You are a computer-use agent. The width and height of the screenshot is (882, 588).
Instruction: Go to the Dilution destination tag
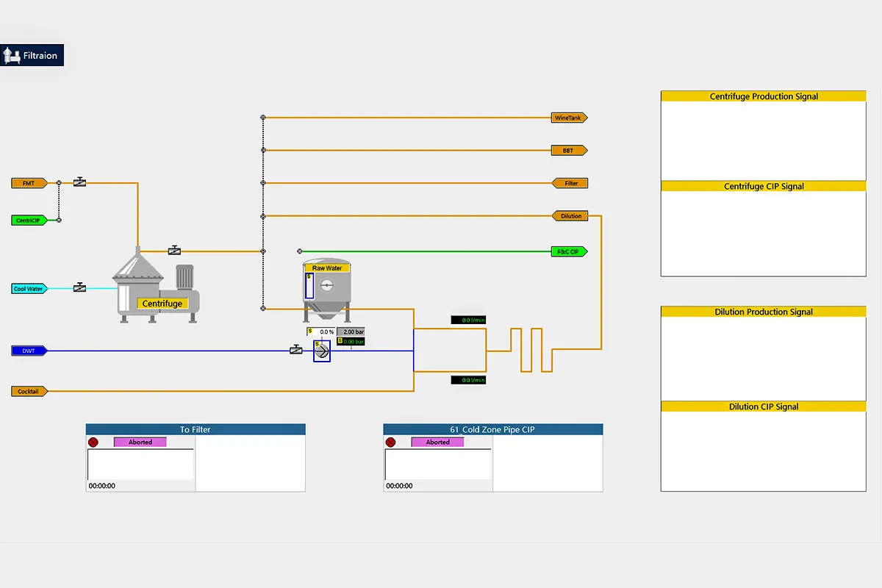tap(570, 216)
